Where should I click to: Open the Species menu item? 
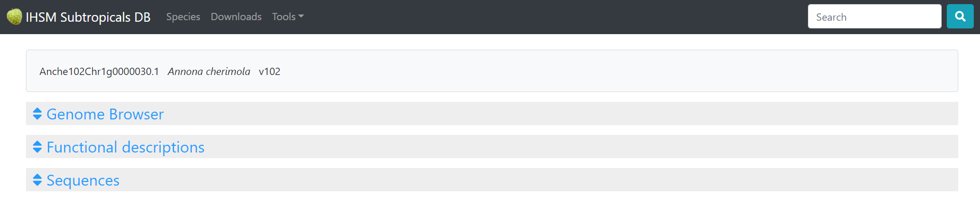183,17
